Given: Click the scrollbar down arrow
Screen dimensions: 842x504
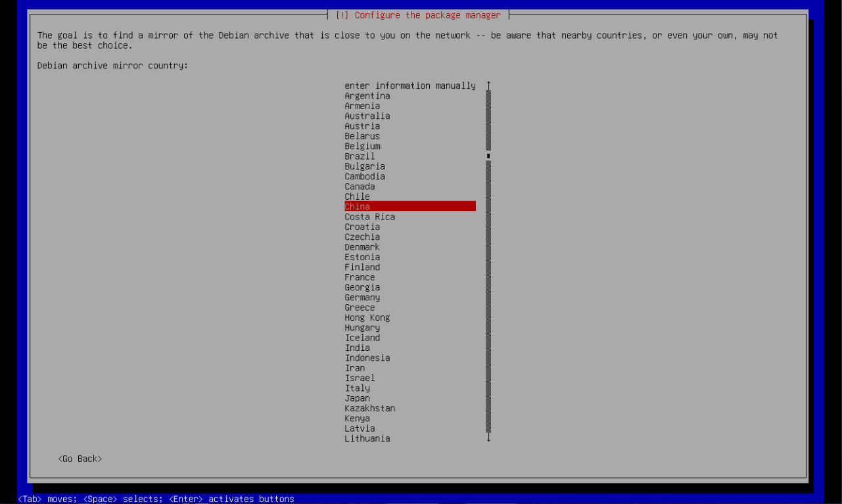Looking at the screenshot, I should [x=488, y=438].
